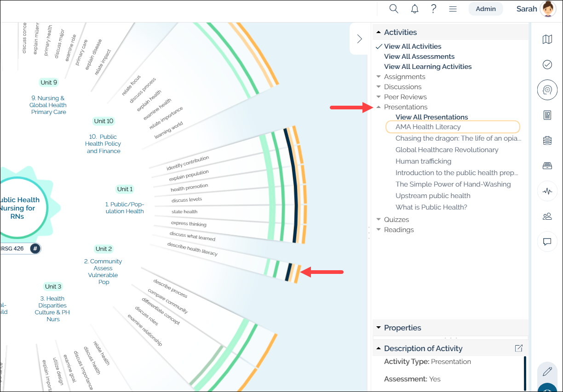This screenshot has height=392, width=563.
Task: Open the search magnifier icon
Action: (x=394, y=9)
